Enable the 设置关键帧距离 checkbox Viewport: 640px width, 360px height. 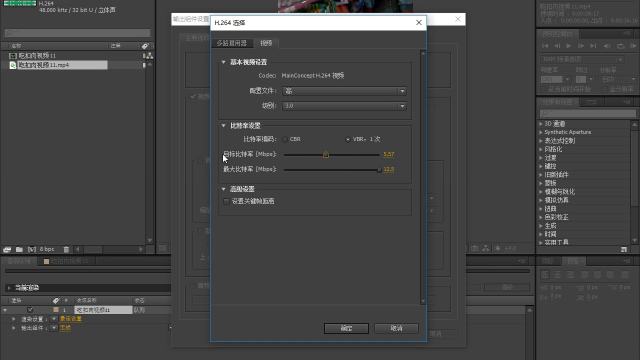point(227,202)
